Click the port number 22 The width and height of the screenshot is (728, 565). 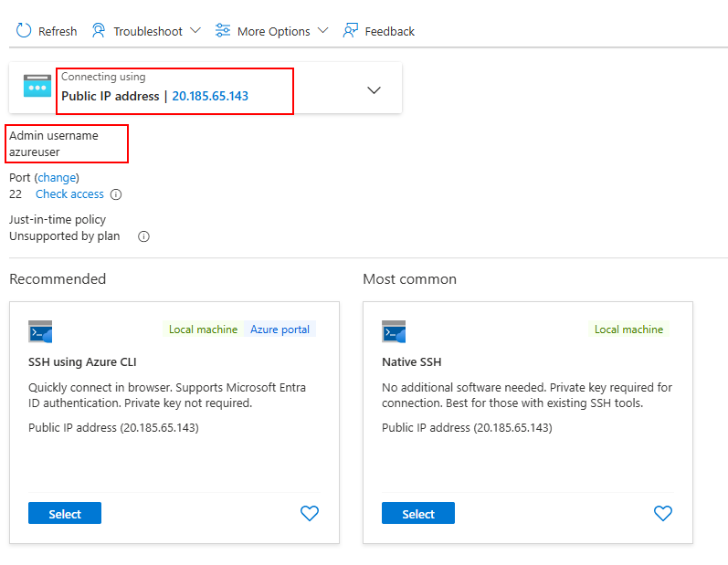pyautogui.click(x=16, y=194)
